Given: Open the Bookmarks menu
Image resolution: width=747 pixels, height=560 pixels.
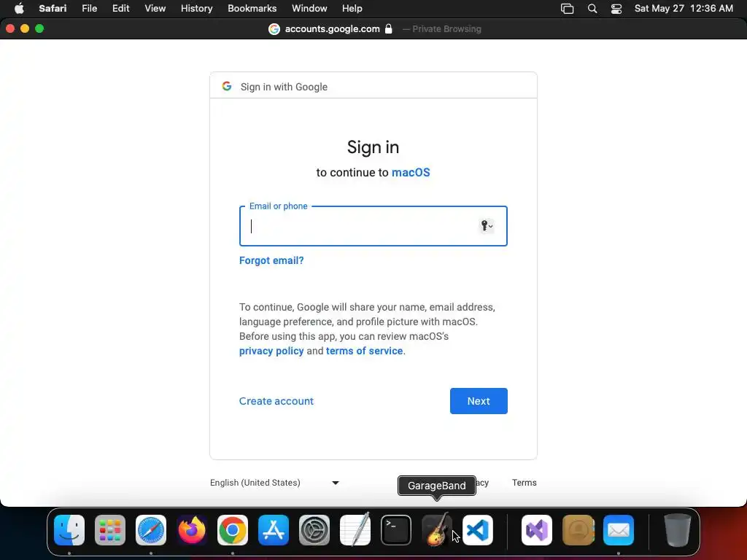Looking at the screenshot, I should coord(252,9).
